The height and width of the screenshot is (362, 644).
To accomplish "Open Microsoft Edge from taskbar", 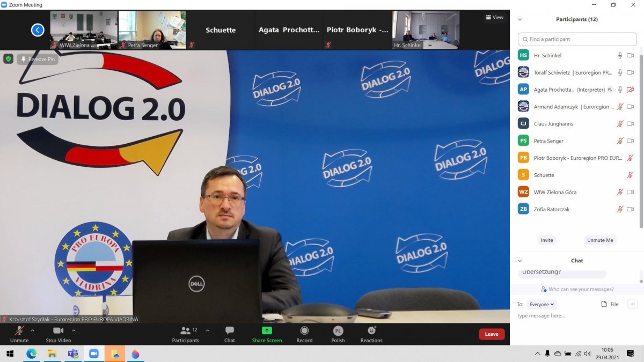I will click(x=31, y=354).
